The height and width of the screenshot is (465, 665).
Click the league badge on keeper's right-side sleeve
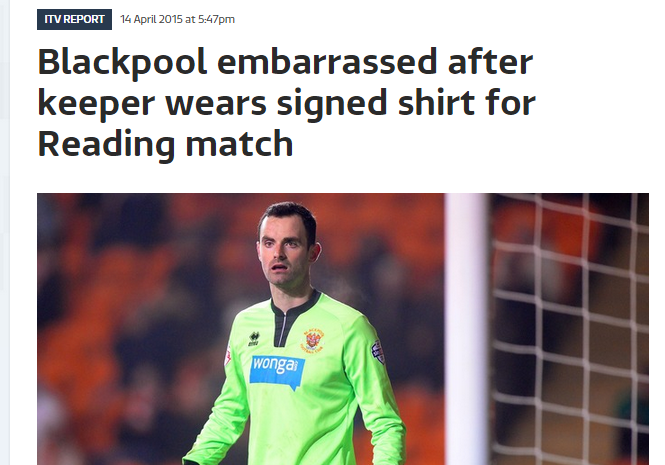[x=378, y=353]
